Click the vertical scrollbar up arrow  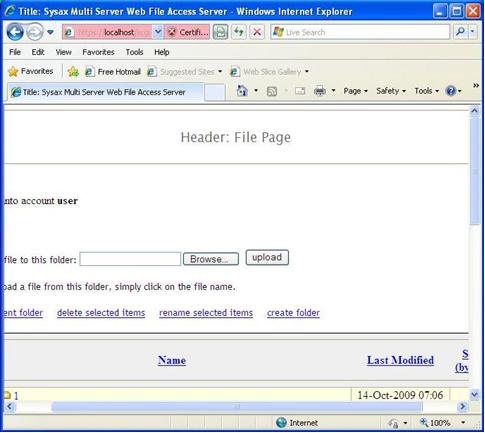coord(475,111)
